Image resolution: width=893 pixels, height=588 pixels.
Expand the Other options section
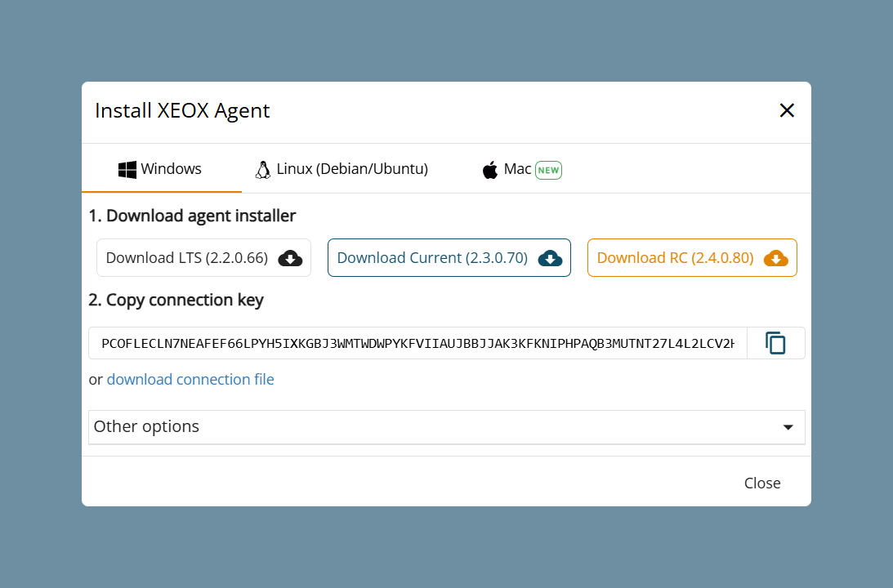(446, 427)
